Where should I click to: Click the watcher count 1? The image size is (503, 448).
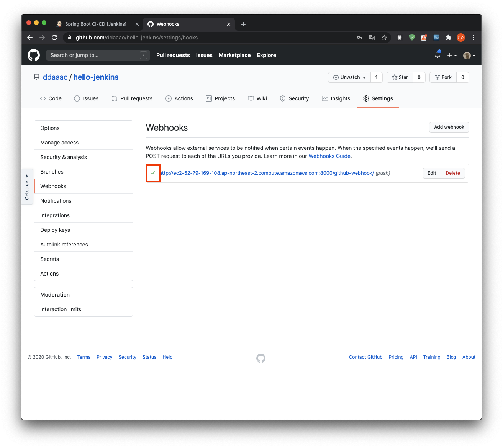point(377,77)
